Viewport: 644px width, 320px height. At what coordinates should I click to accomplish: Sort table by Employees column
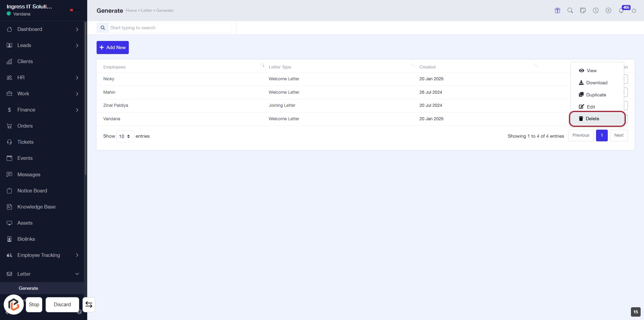click(262, 65)
